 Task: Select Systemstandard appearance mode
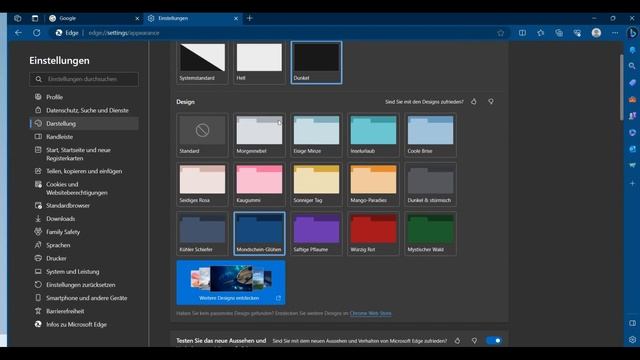click(x=202, y=62)
